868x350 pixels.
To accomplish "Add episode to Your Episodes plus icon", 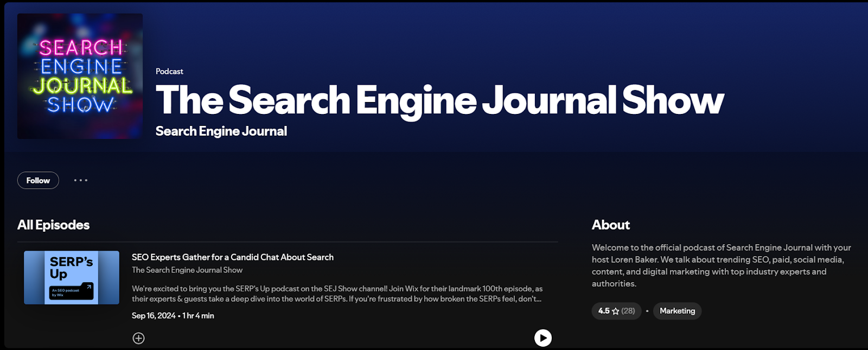I will [139, 338].
